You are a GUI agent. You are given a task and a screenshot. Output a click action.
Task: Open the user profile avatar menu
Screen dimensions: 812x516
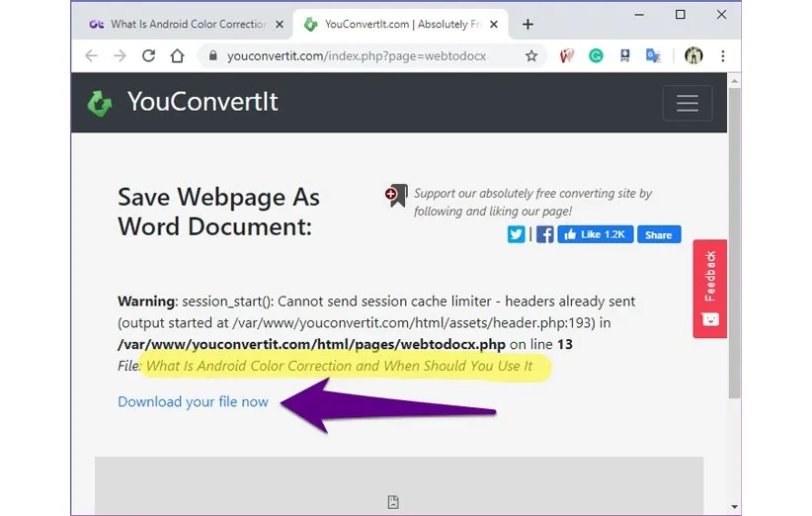coord(693,56)
